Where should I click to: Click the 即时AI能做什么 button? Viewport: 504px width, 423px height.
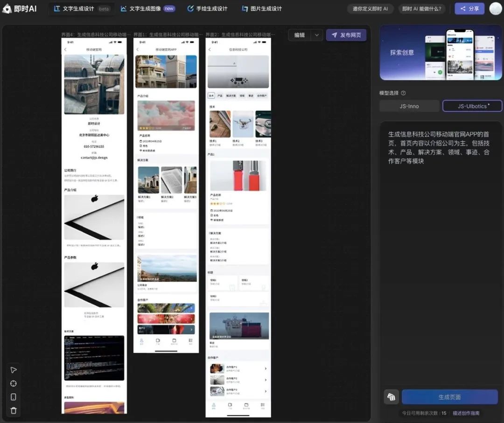click(422, 8)
